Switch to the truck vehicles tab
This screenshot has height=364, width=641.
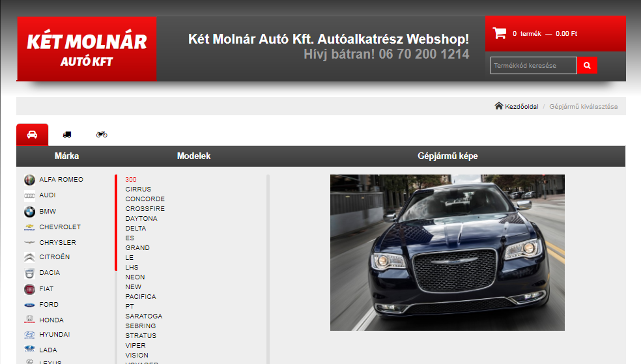[x=67, y=134]
